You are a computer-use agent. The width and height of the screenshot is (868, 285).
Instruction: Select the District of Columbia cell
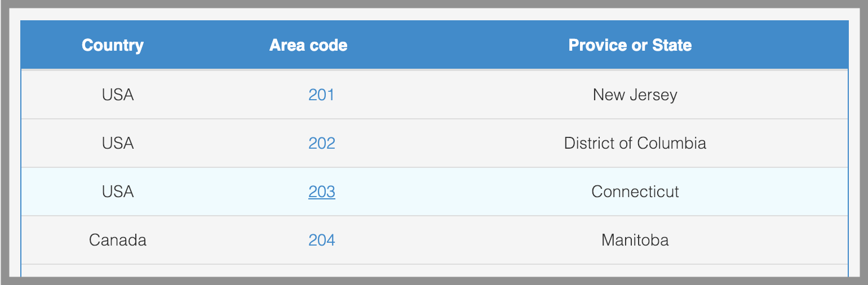pos(635,143)
